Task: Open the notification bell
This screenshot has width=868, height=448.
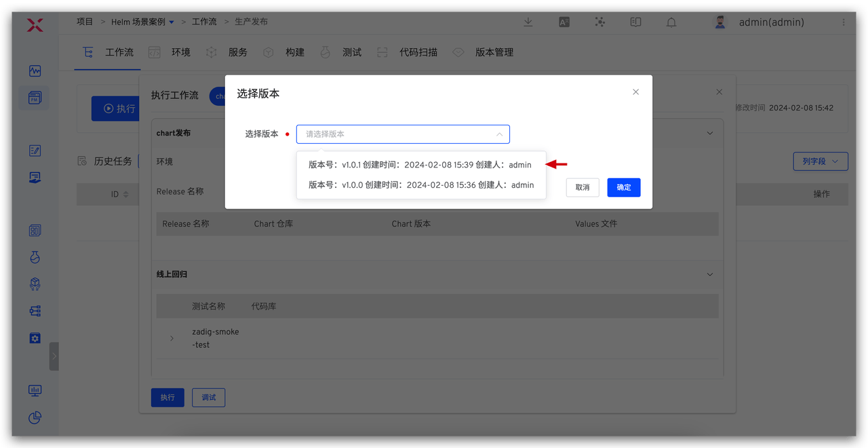Action: [671, 22]
